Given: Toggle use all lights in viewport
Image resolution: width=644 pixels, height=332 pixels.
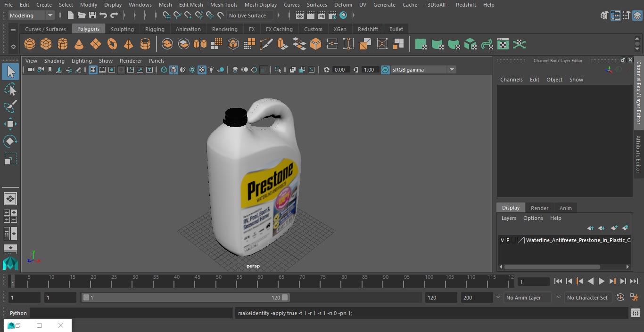Looking at the screenshot, I should coord(211,70).
